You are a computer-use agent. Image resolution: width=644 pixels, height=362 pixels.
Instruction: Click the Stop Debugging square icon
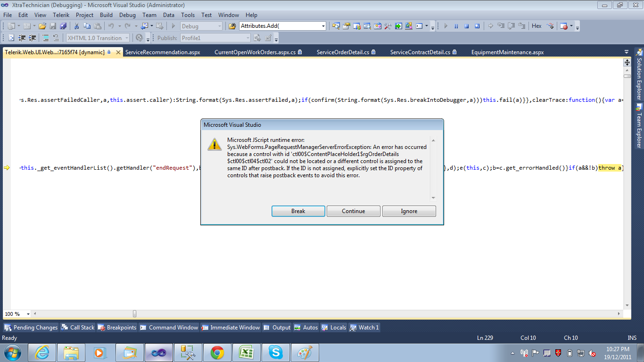click(x=467, y=26)
